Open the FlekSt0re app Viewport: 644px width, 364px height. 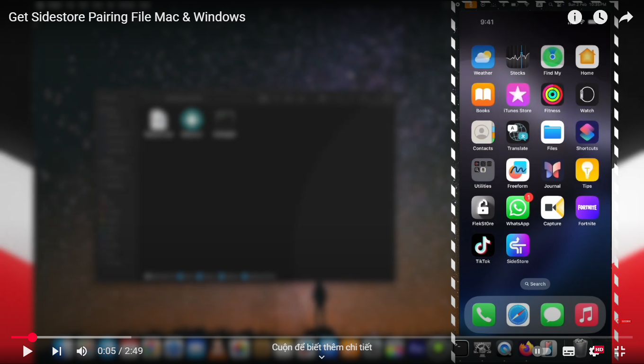pyautogui.click(x=483, y=208)
